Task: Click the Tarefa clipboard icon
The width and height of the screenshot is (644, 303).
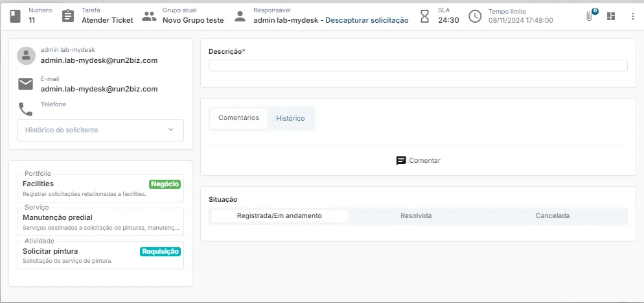Action: tap(68, 16)
